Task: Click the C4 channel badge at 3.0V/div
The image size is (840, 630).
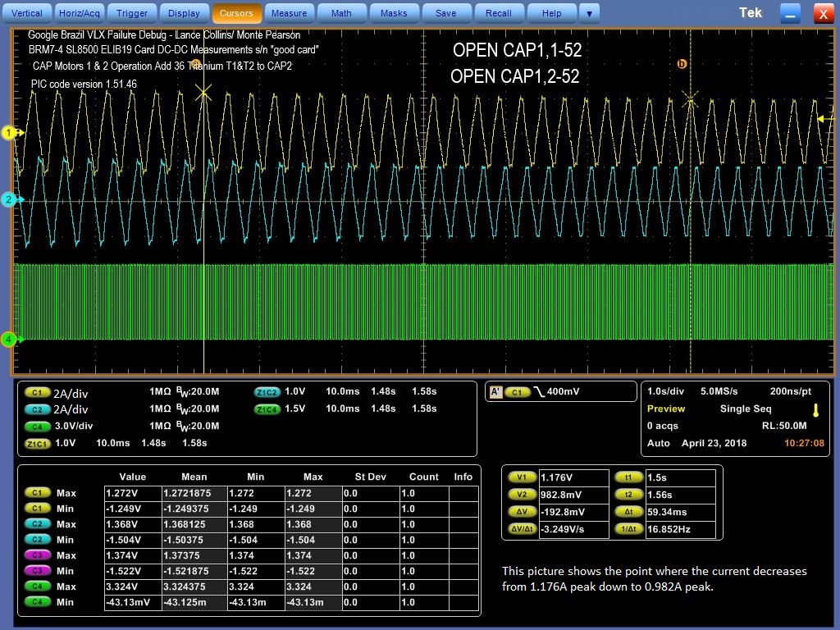Action: click(37, 427)
